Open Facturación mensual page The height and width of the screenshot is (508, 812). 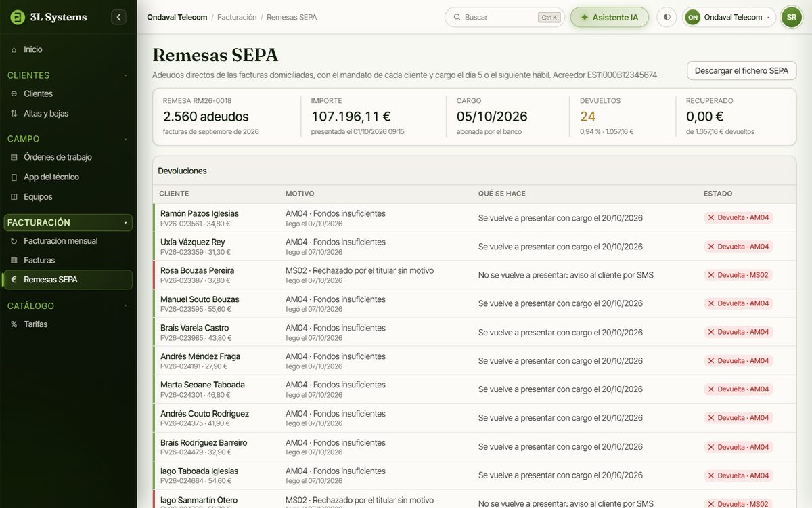click(x=68, y=240)
